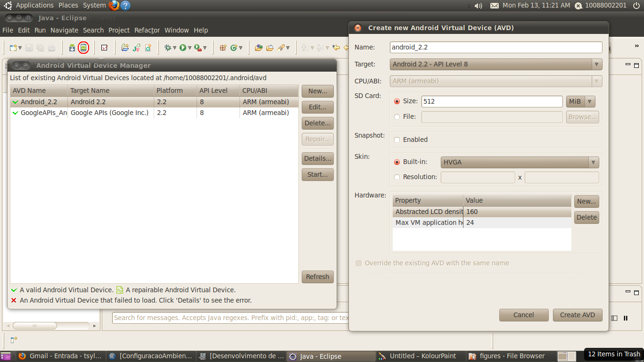This screenshot has width=644, height=362.
Task: Click the Create AVD button
Action: point(578,315)
